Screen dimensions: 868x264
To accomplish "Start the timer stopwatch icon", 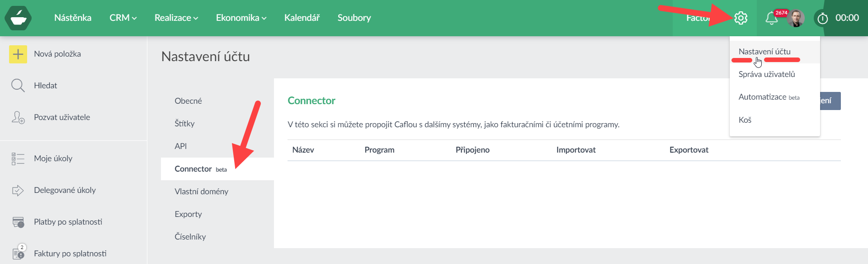I will pos(823,18).
